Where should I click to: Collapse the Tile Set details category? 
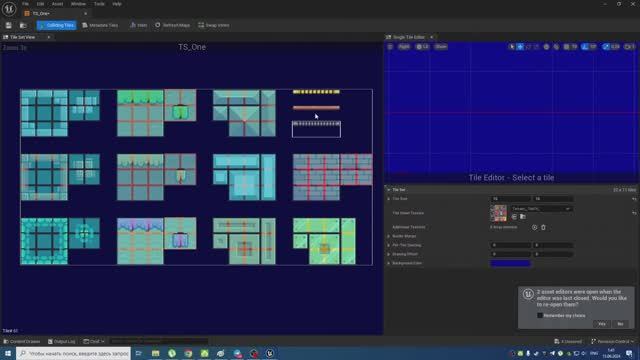click(389, 190)
